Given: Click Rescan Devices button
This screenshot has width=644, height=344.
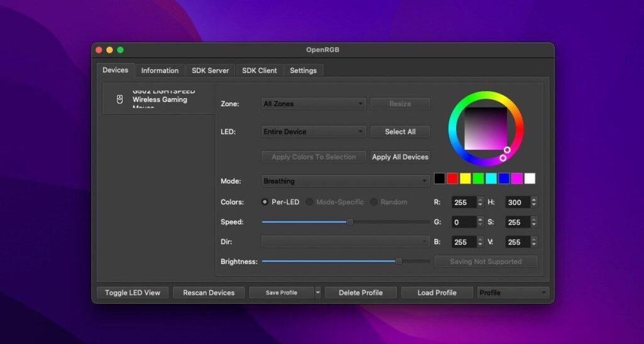Looking at the screenshot, I should click(209, 292).
